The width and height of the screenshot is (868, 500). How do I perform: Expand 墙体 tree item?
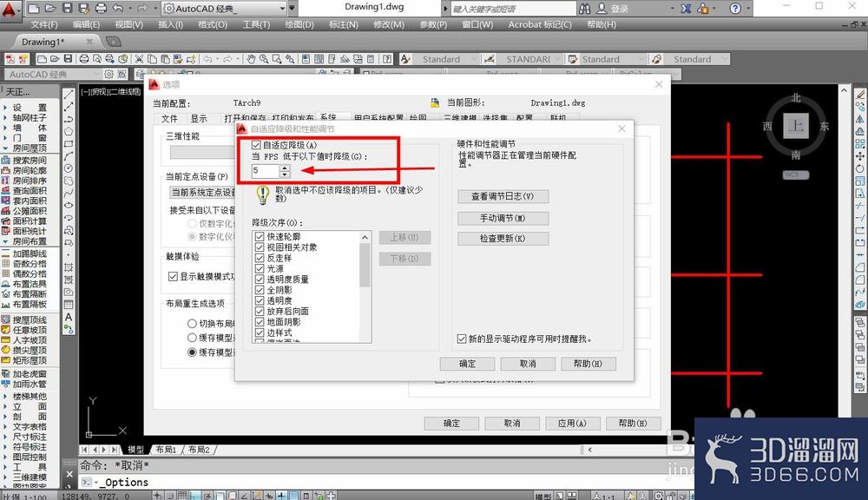click(5, 128)
